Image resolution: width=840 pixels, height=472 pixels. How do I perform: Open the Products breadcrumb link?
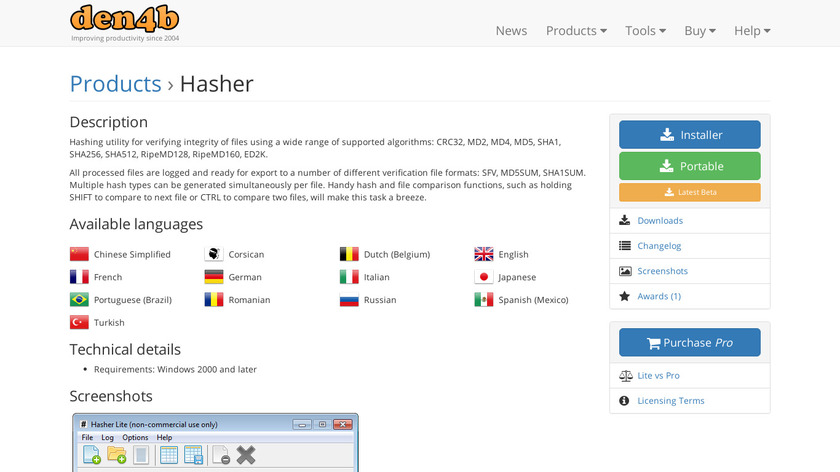[x=115, y=84]
